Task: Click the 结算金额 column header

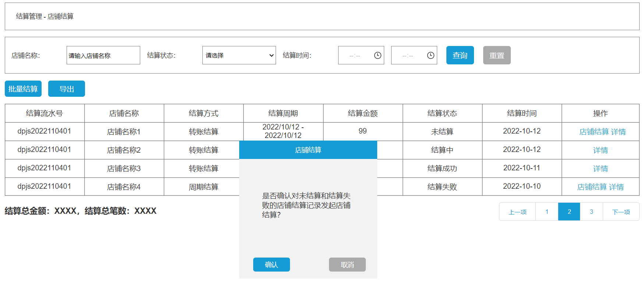Action: click(363, 113)
